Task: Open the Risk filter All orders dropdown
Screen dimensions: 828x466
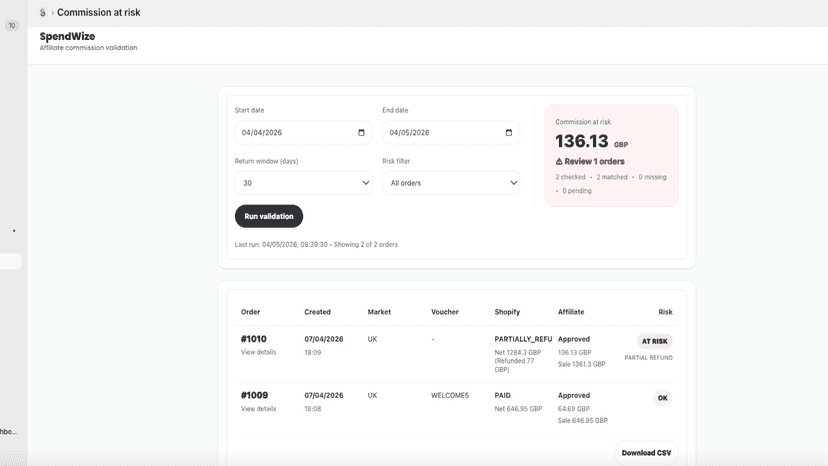Action: click(451, 183)
